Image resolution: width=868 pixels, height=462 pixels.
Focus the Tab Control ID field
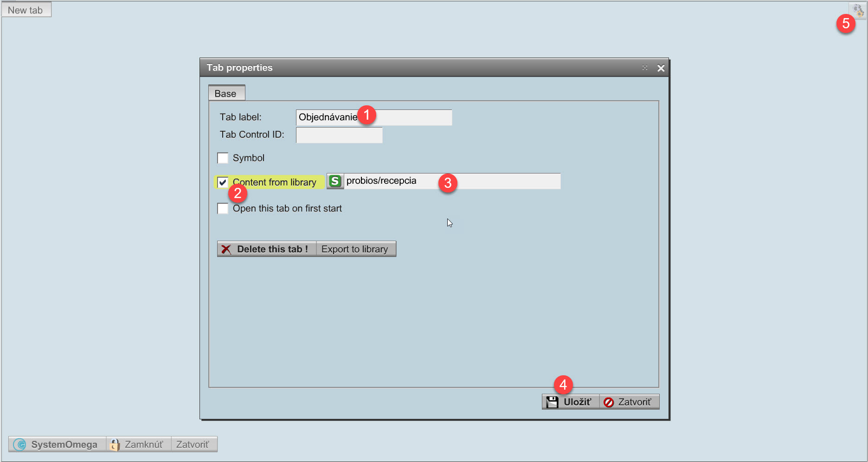339,135
